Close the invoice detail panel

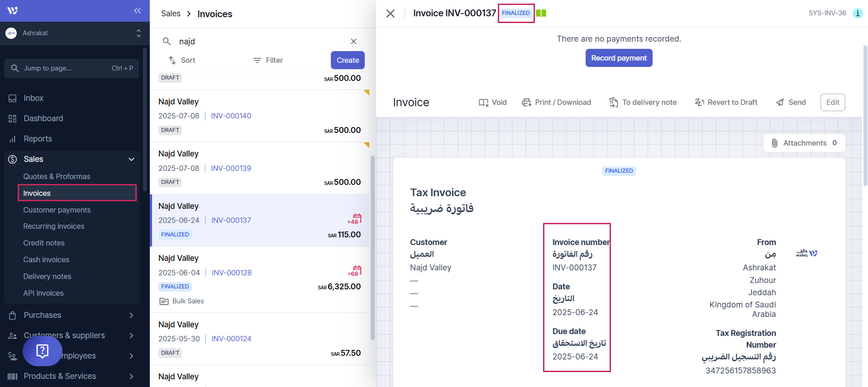pyautogui.click(x=390, y=14)
